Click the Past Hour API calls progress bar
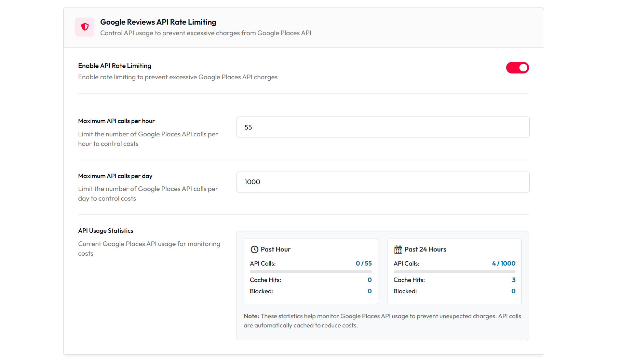The width and height of the screenshot is (635, 364). pyautogui.click(x=310, y=272)
